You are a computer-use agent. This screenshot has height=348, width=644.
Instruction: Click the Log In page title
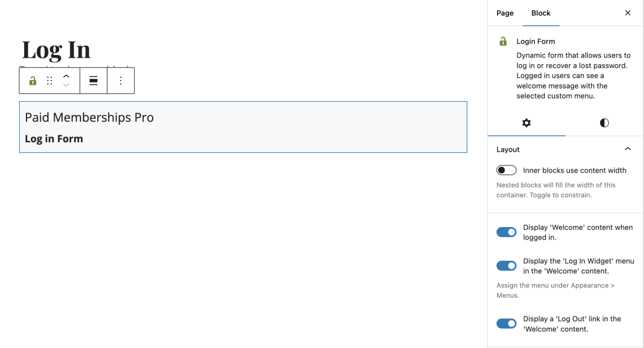click(x=56, y=49)
